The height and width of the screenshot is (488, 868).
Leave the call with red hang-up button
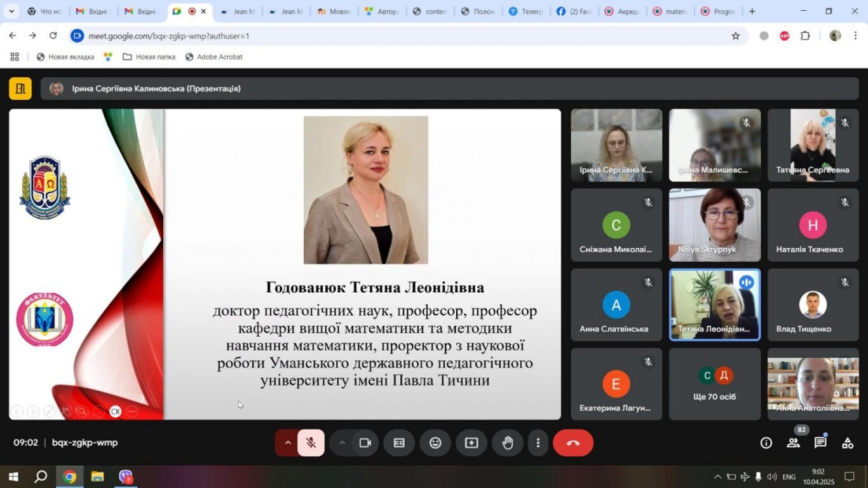click(x=573, y=443)
